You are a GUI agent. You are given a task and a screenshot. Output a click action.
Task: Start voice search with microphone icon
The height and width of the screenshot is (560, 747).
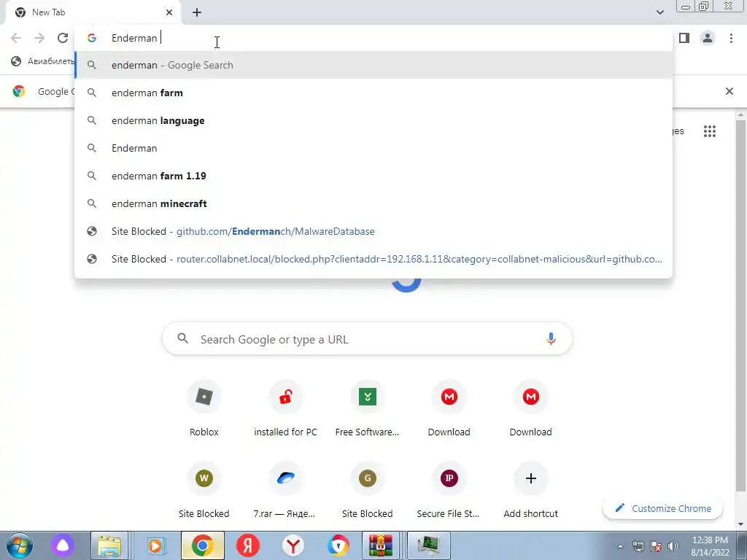pyautogui.click(x=551, y=339)
